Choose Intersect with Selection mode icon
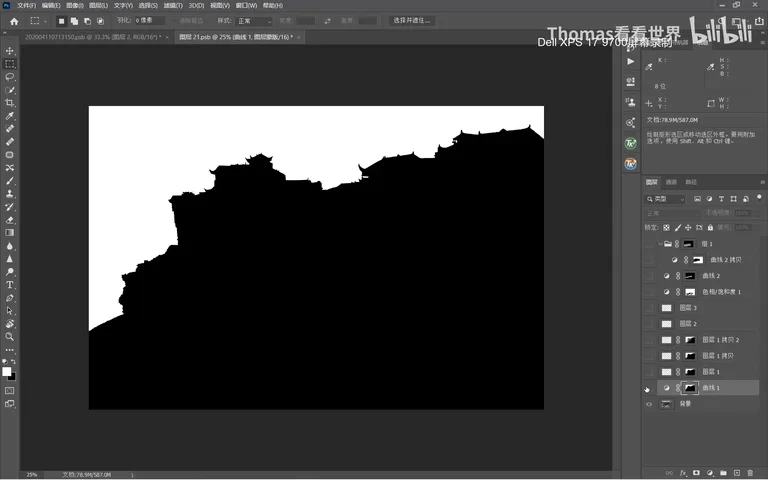The width and height of the screenshot is (768, 480). pyautogui.click(x=100, y=21)
